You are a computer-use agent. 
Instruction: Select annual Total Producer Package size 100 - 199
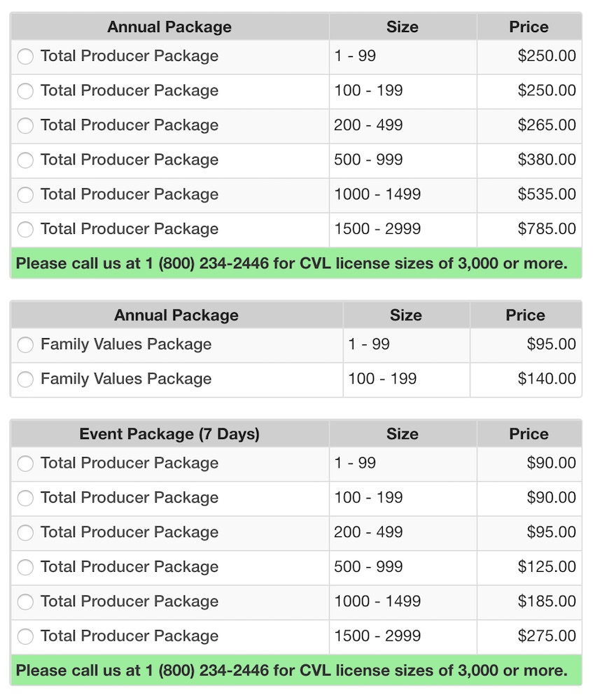click(25, 91)
